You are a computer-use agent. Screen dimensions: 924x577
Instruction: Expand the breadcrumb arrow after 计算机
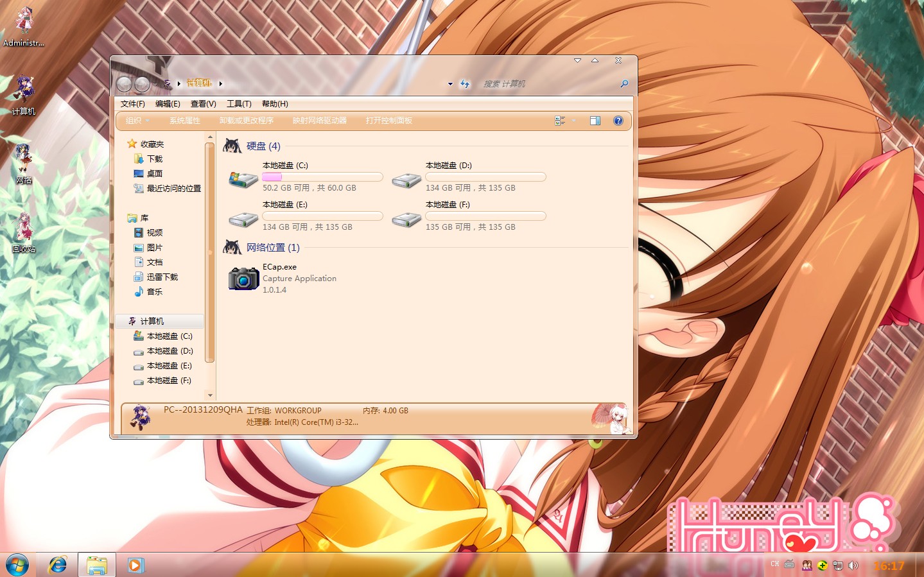click(x=220, y=83)
